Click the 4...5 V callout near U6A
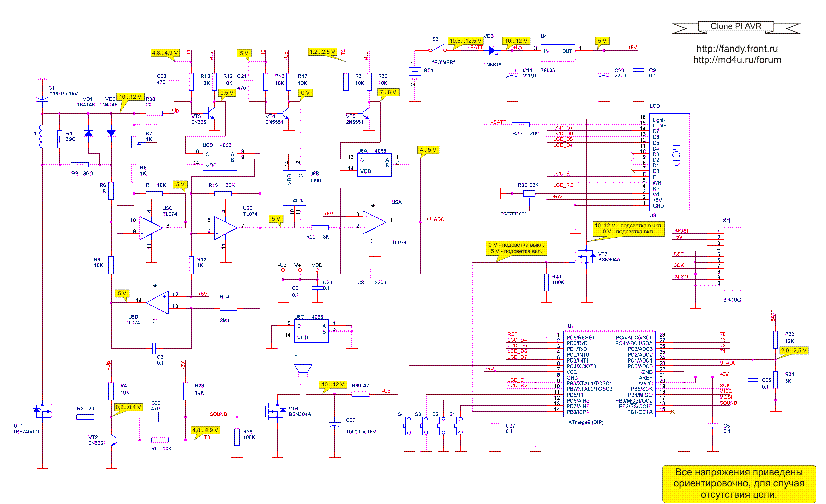 tap(428, 150)
